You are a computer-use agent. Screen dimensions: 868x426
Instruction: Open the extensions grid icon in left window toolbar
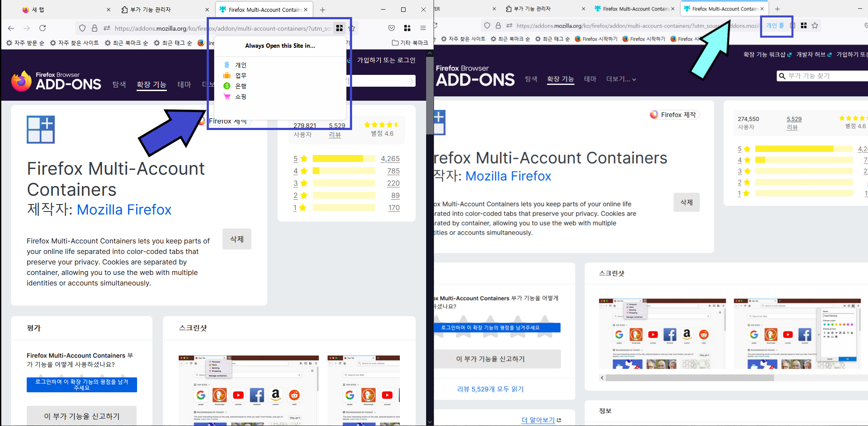coord(407,28)
